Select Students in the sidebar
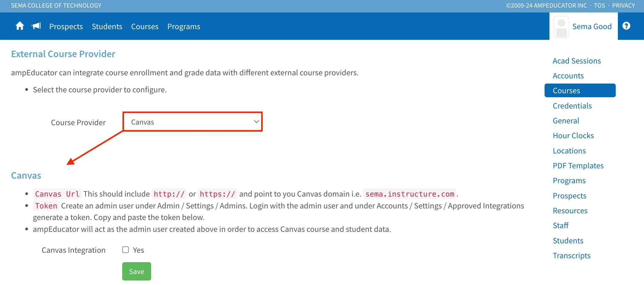Viewport: 644px width, 285px height. click(568, 241)
